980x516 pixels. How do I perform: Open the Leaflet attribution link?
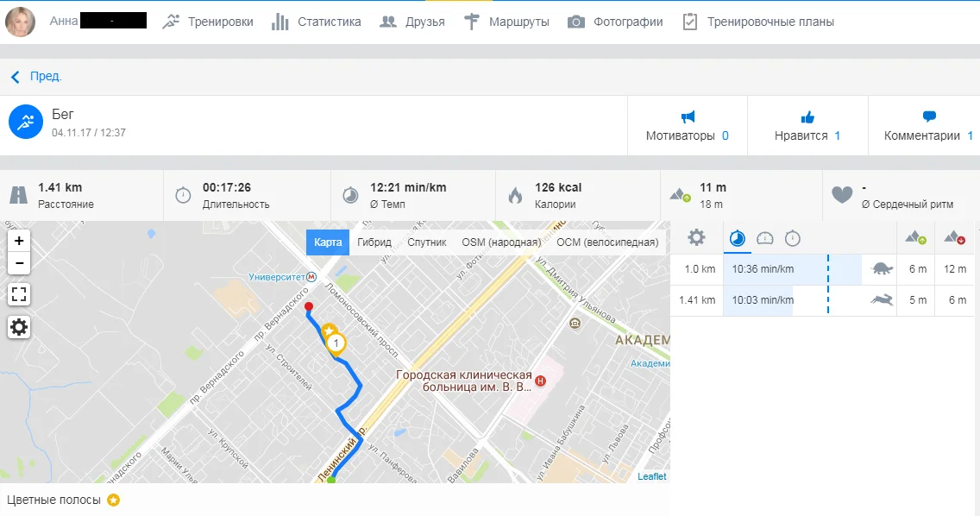[x=652, y=476]
